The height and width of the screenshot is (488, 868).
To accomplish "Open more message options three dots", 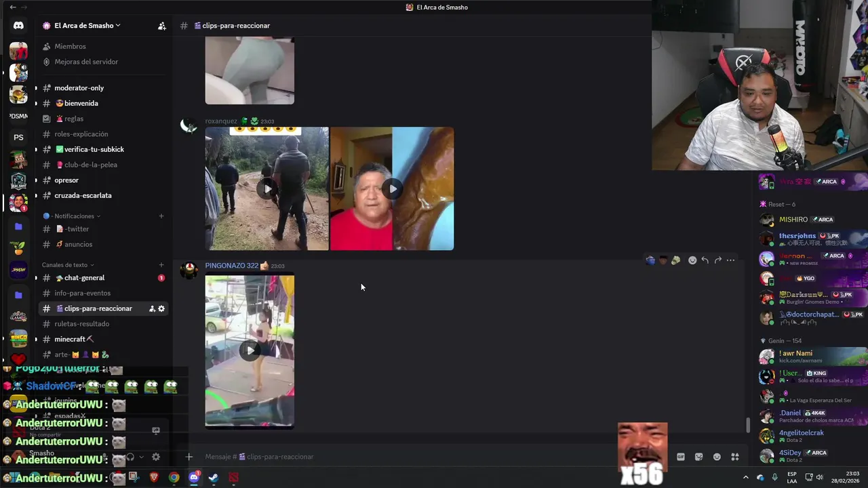I will tap(730, 260).
